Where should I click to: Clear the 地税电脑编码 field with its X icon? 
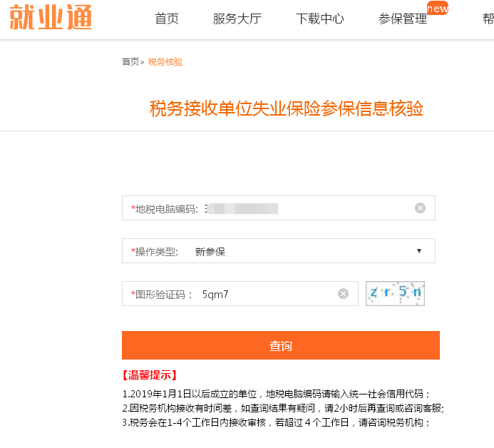pos(420,208)
